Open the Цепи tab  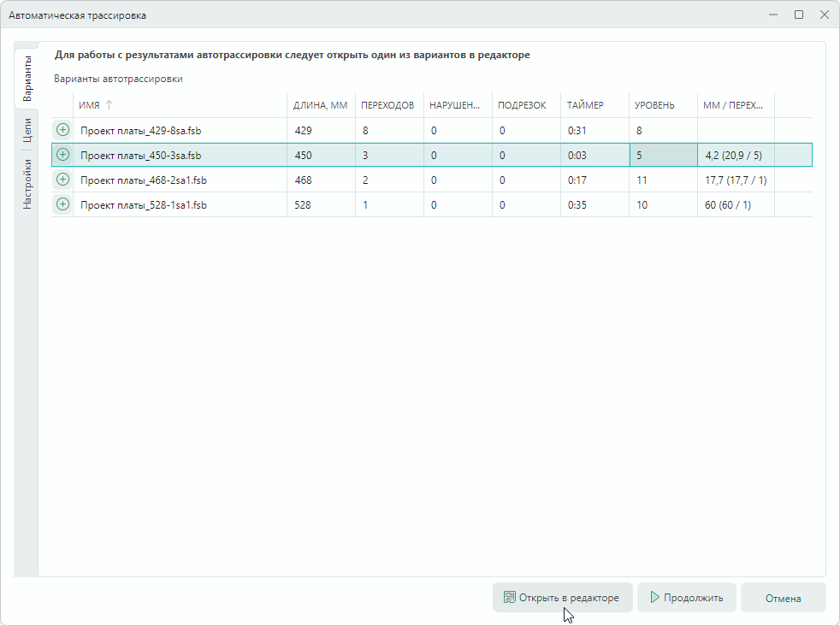pos(27,131)
